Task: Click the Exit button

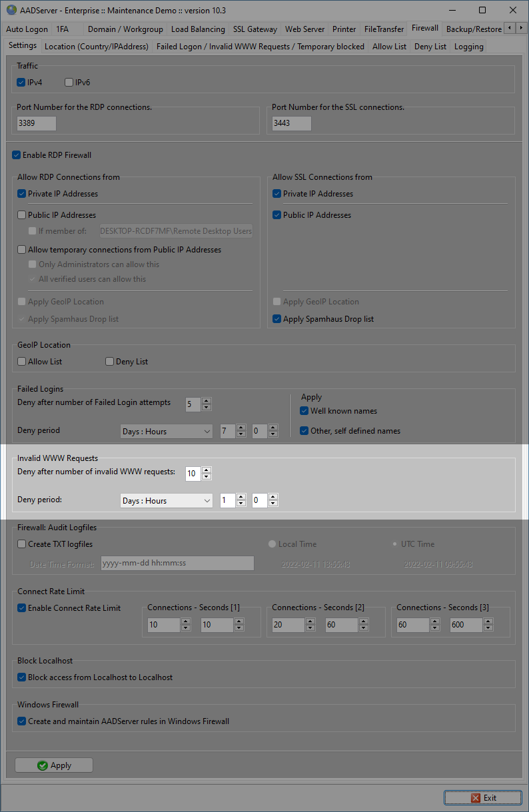Action: pos(483,797)
